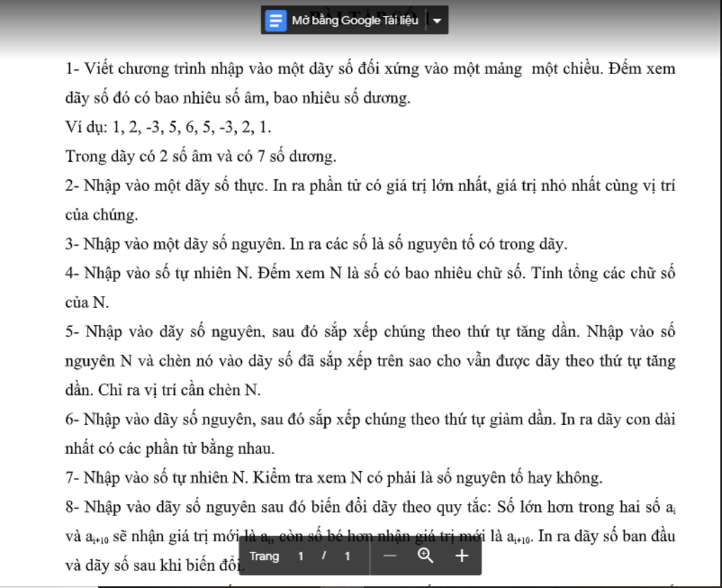This screenshot has width=722, height=588.
Task: Click the line 'Trong dãy có 2 số âm và có 7 số dương.'
Action: [x=201, y=157]
